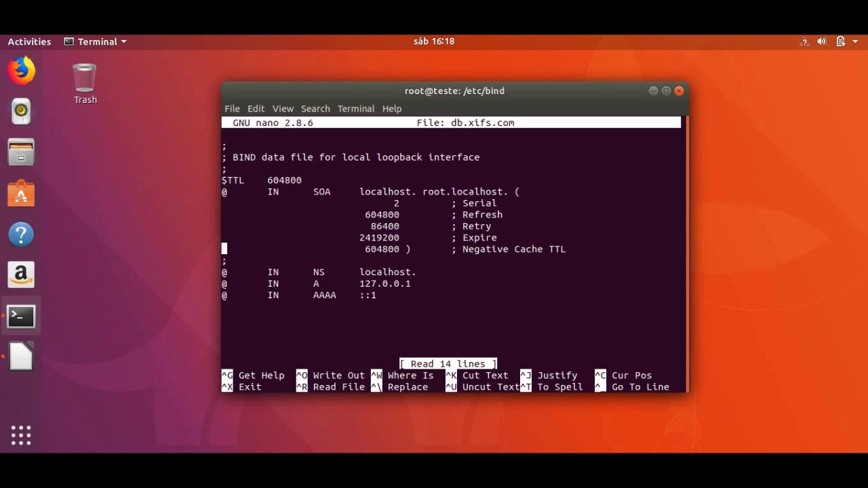Click 'Exit' shortcut label

coord(250,387)
